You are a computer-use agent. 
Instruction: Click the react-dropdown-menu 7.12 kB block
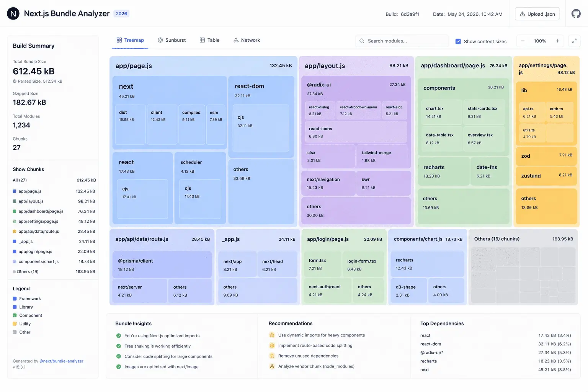point(358,111)
